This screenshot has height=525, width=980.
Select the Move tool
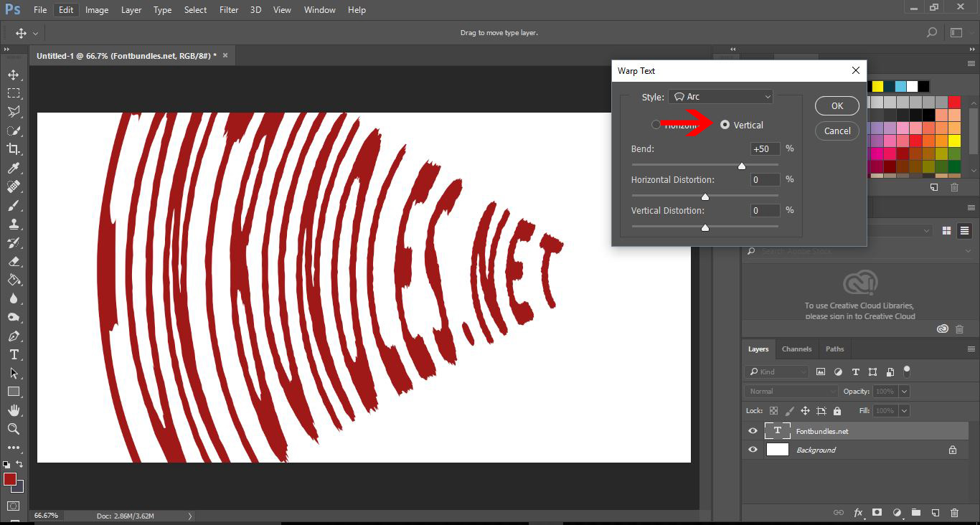click(x=12, y=74)
